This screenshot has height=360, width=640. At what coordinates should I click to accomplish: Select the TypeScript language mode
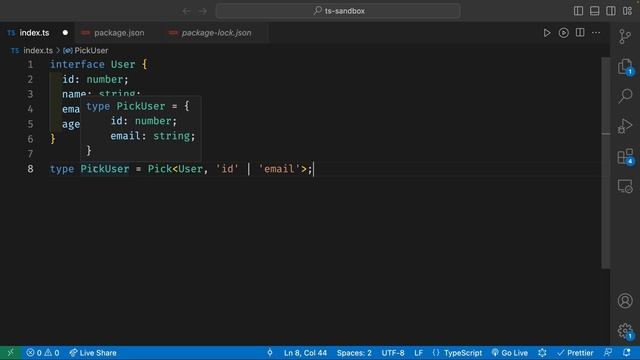463,353
